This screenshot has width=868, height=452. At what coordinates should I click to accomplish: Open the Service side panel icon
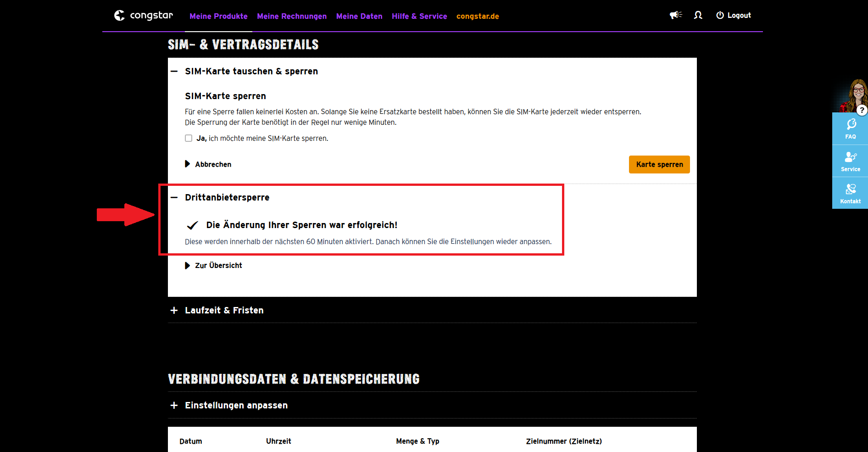point(850,162)
